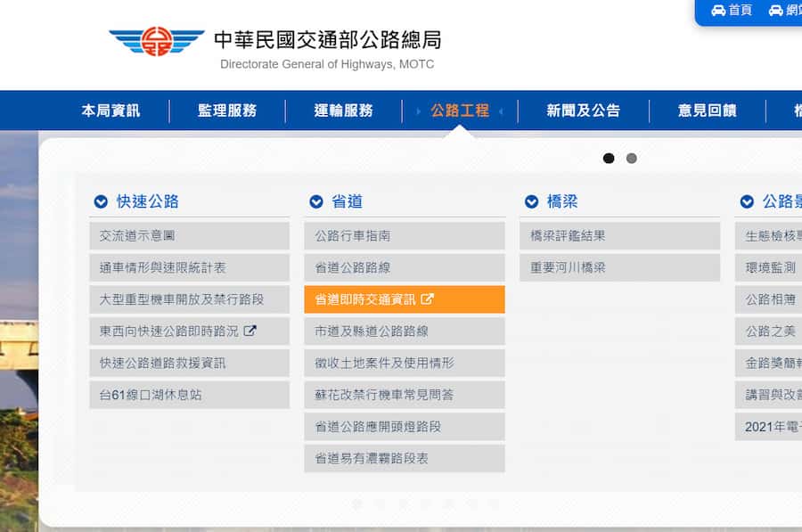Viewport: 802px width, 532px height.
Task: Open 省道易有濃霧路段表 link
Action: coord(405,458)
